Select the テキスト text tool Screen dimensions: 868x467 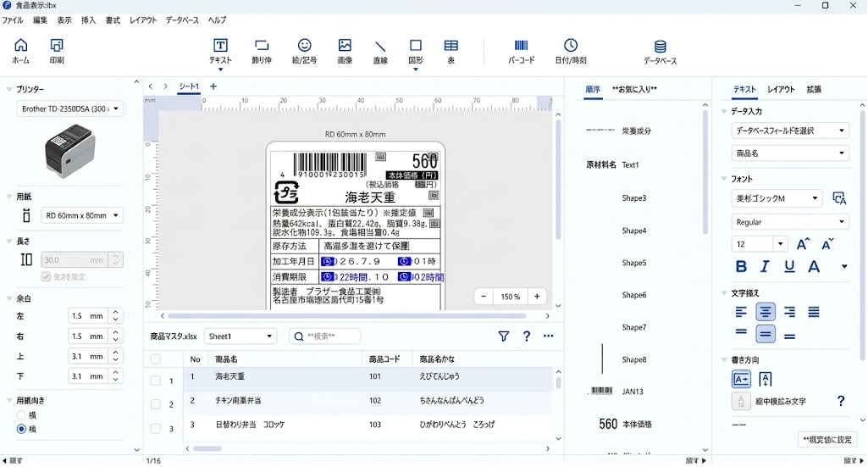(220, 52)
